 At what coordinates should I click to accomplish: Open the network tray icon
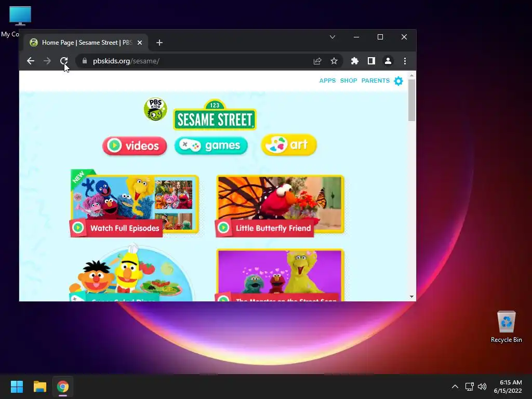pos(469,387)
